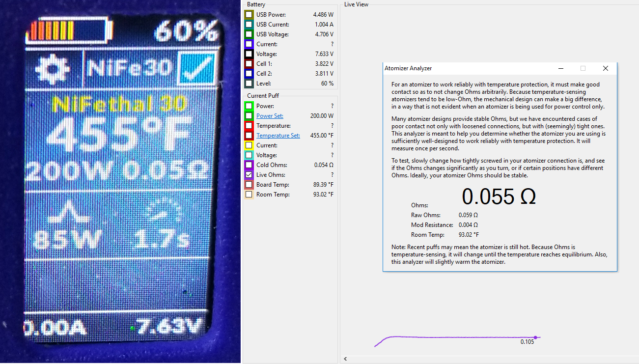Close the Atomizer Analyzer dialog
This screenshot has width=639, height=364.
(605, 68)
